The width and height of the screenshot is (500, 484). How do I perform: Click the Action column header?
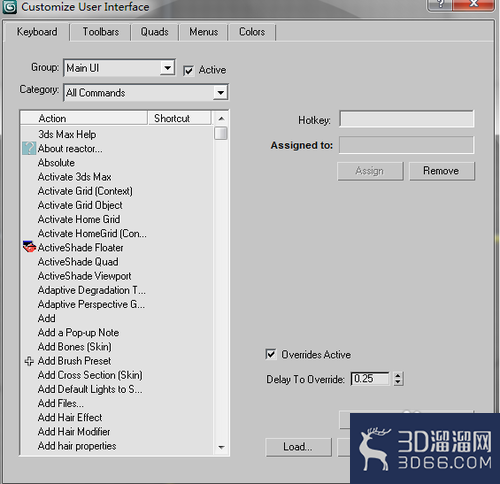[84, 118]
